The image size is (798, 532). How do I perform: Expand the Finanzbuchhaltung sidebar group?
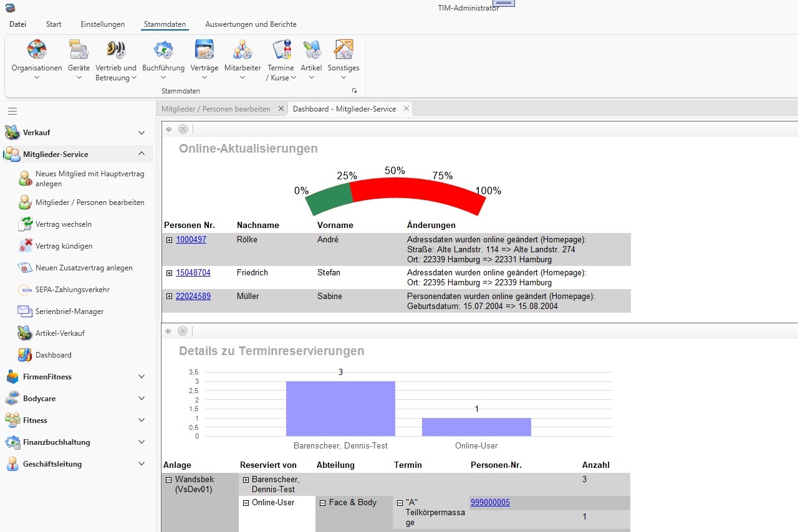[141, 442]
